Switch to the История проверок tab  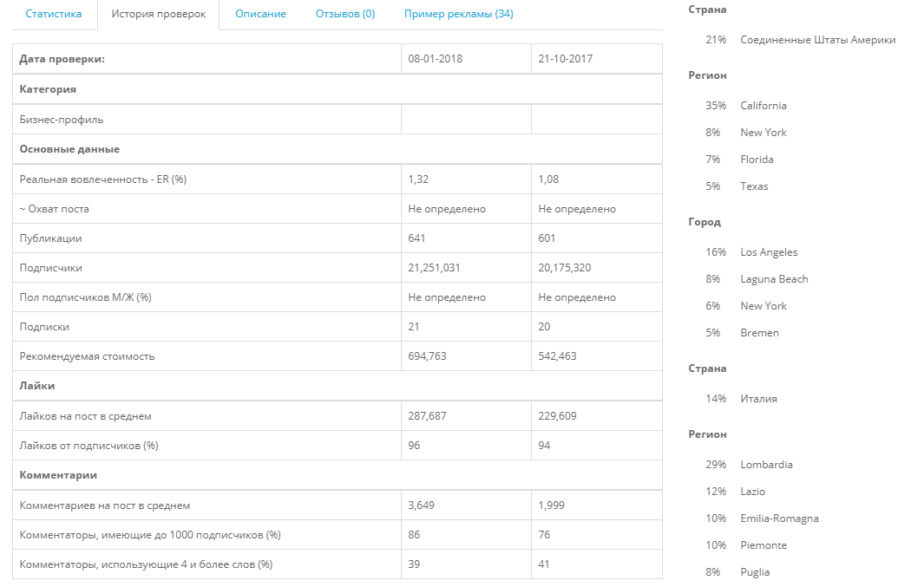pos(159,14)
